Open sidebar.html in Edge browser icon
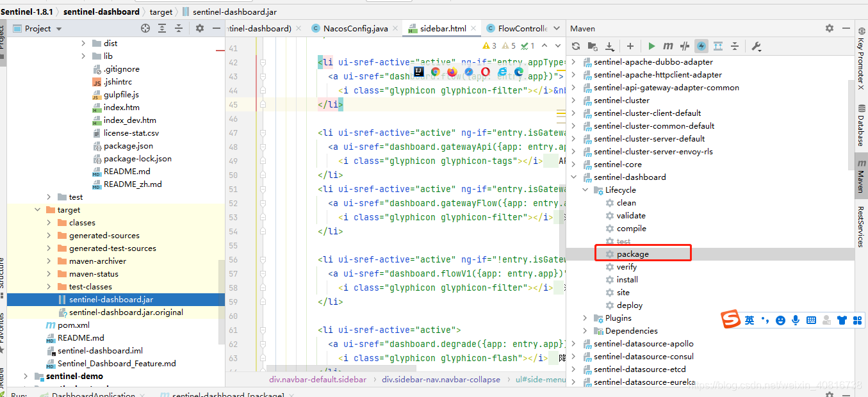 [x=519, y=72]
